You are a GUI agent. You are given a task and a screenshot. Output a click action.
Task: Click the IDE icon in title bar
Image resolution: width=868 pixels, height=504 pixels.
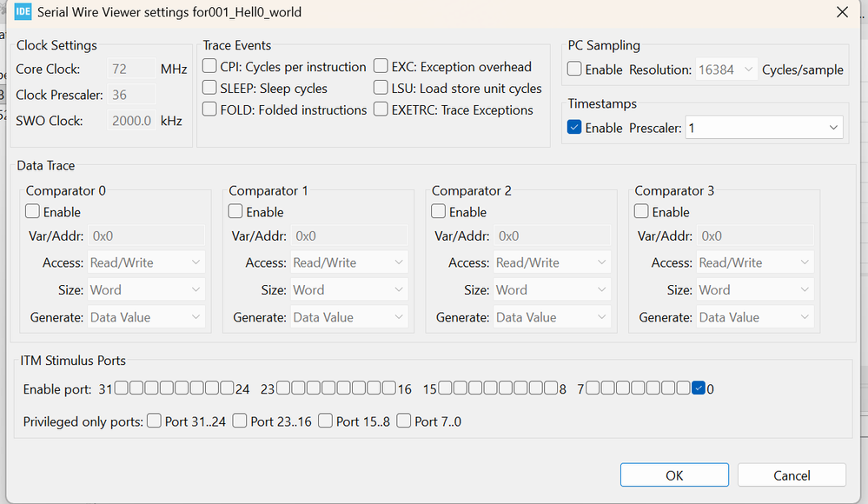click(23, 12)
